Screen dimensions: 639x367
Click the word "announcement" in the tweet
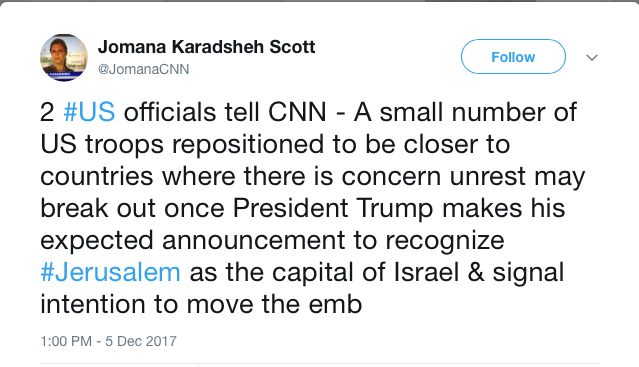tap(253, 240)
